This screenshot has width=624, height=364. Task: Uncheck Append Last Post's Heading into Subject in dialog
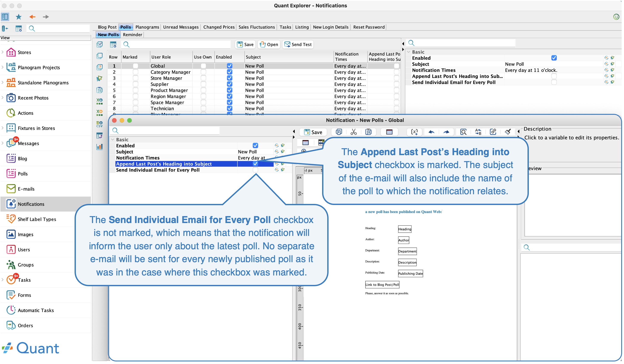255,164
